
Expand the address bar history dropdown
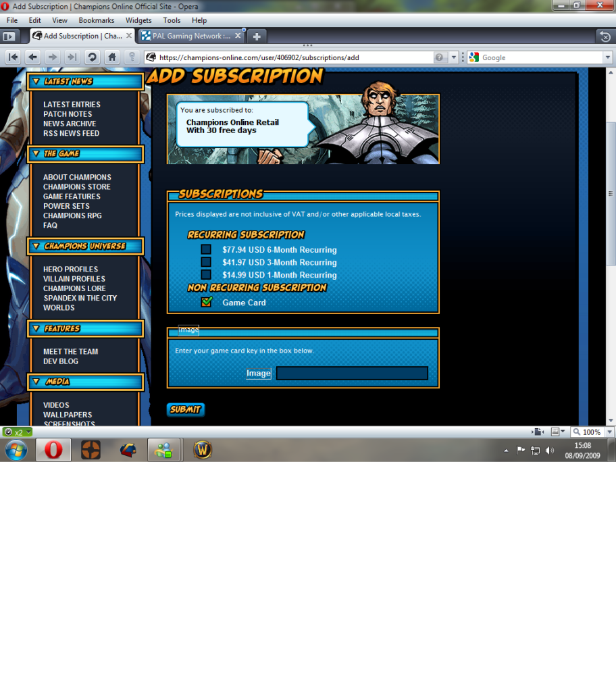454,57
